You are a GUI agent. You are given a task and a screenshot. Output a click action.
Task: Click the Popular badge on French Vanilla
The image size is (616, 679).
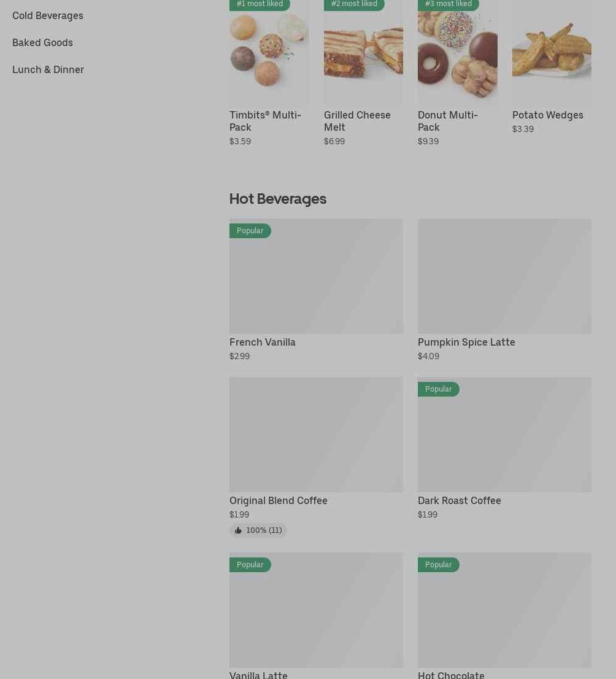pyautogui.click(x=250, y=231)
